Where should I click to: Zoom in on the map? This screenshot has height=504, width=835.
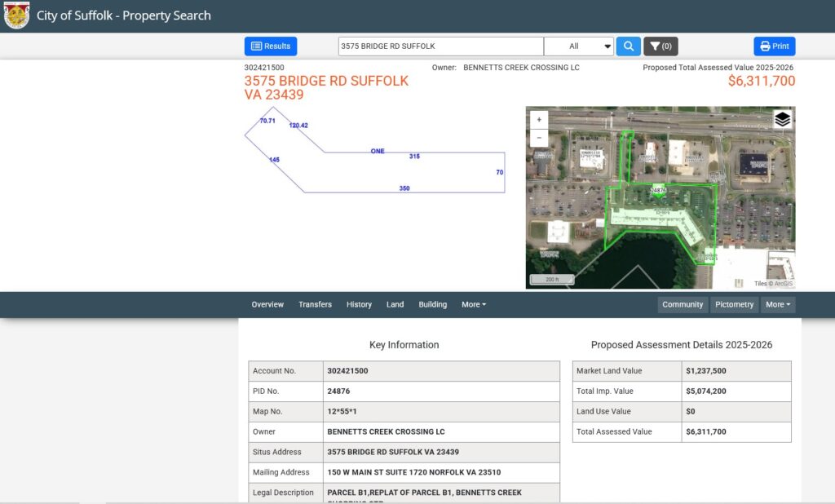539,120
